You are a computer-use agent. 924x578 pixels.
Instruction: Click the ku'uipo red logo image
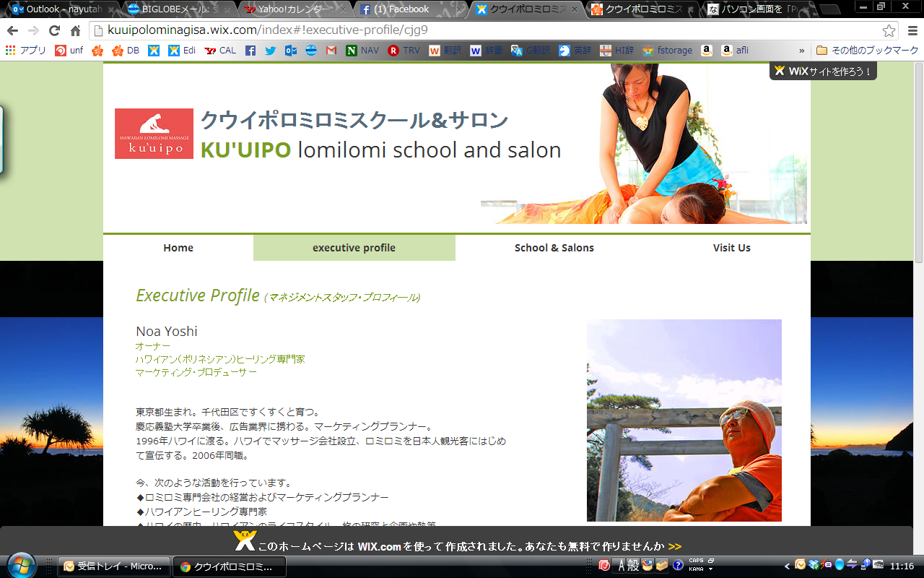point(154,134)
